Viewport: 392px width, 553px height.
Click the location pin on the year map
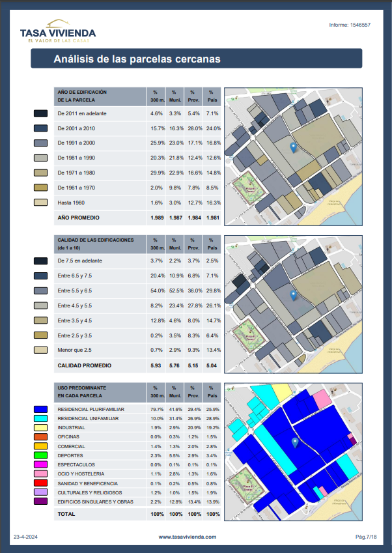pos(293,147)
